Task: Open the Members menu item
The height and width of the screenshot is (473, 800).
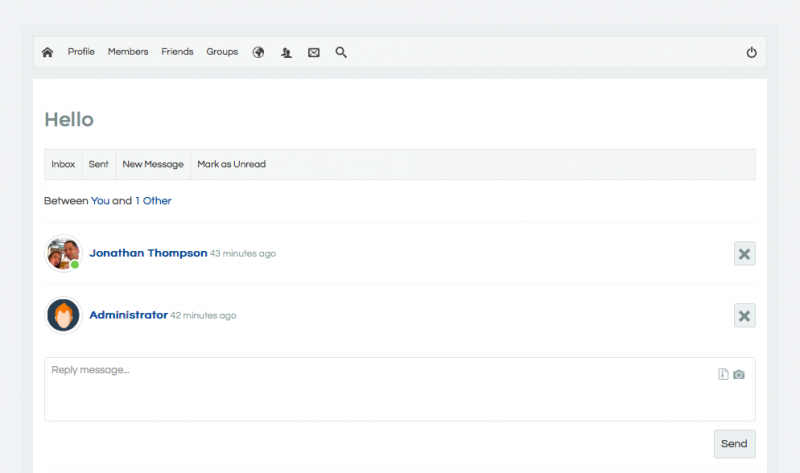Action: (x=128, y=52)
